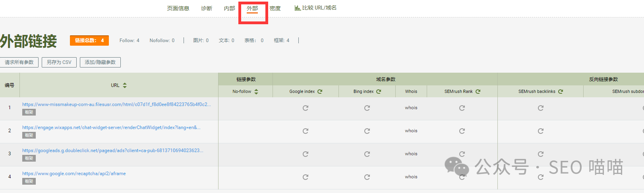
Task: Sort table by URL column arrows
Action: point(125,85)
